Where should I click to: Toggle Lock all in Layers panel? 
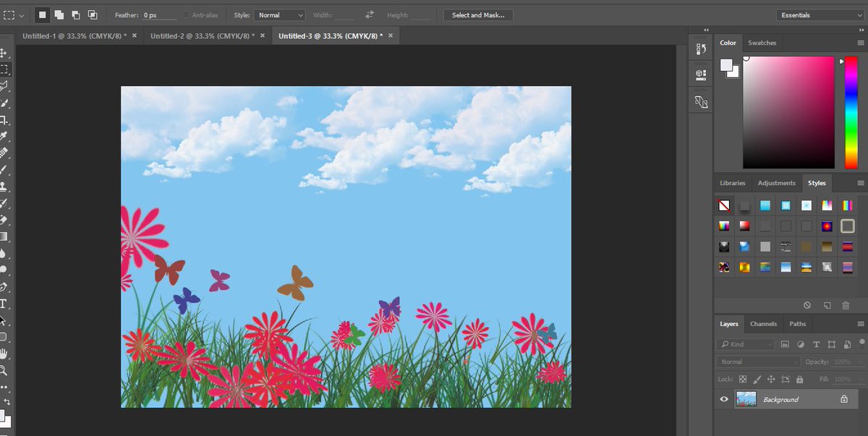point(799,379)
